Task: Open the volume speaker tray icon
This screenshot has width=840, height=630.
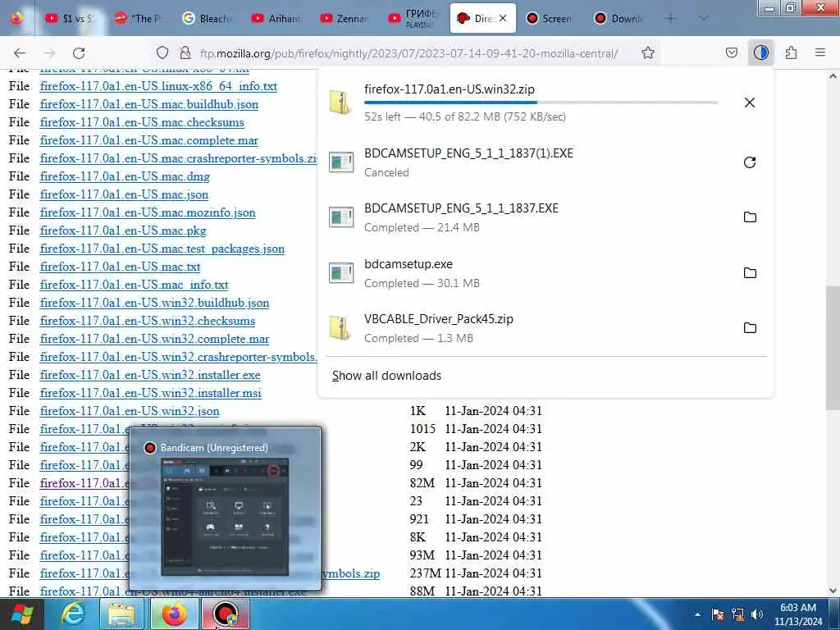Action: [x=757, y=614]
